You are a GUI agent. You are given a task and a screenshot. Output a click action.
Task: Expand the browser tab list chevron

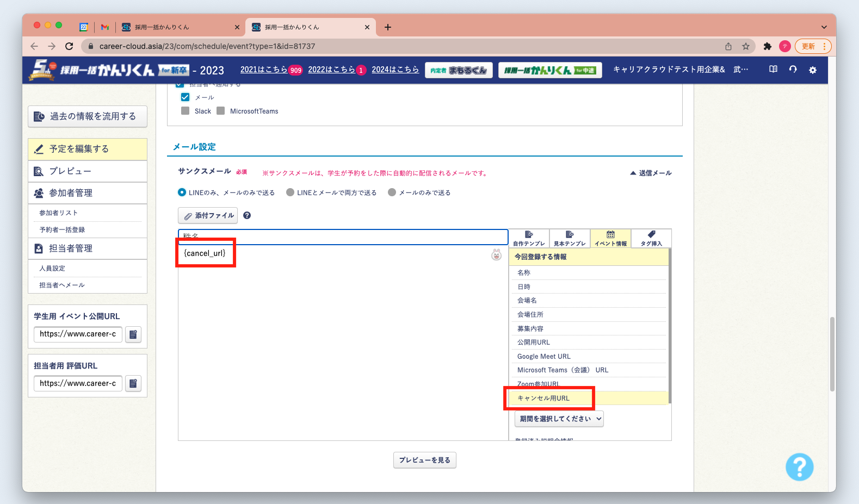coord(824,27)
